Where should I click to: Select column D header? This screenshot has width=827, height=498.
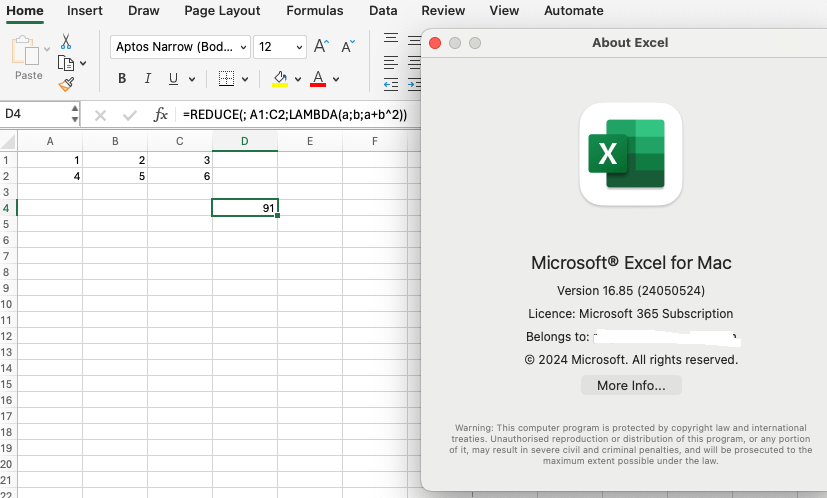(245, 141)
